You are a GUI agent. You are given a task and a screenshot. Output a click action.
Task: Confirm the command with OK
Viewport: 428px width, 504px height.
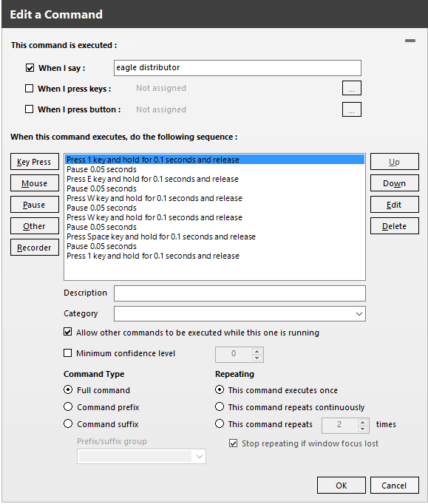click(x=342, y=486)
